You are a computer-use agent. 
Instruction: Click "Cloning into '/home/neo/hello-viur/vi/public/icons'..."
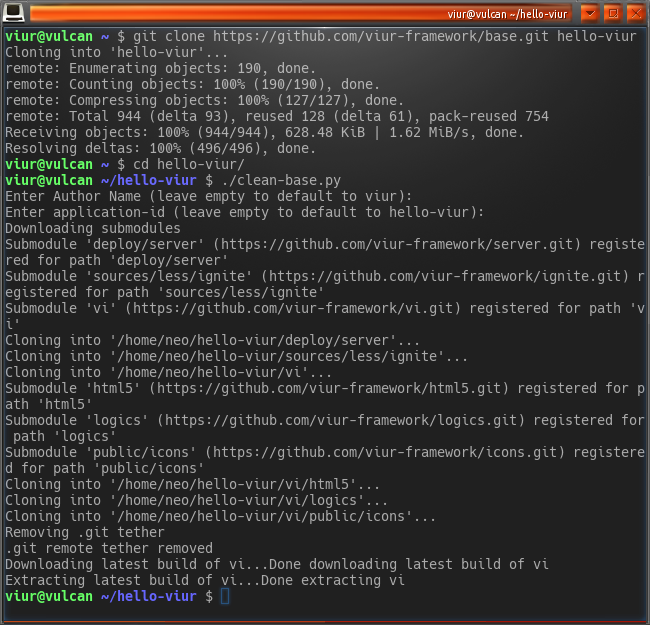[221, 516]
